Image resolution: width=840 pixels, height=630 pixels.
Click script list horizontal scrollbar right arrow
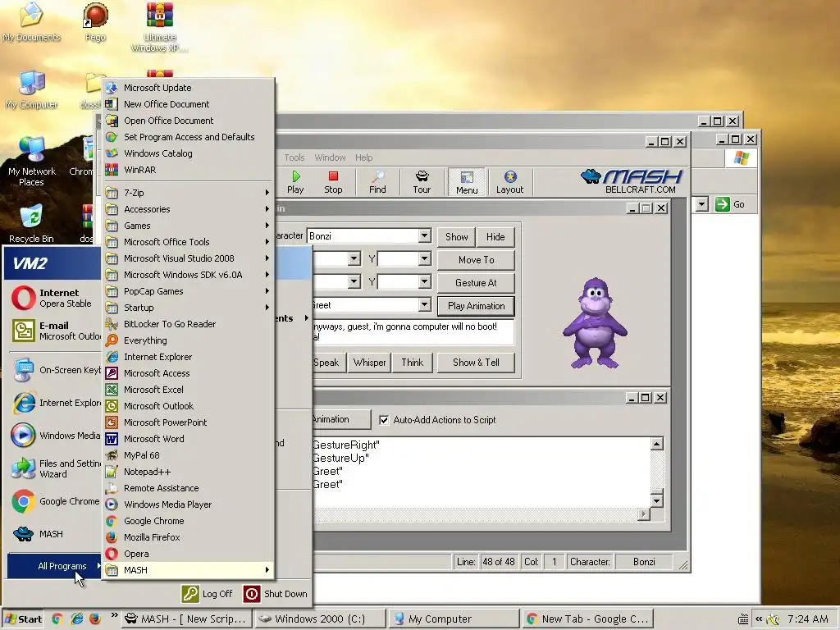(x=644, y=514)
